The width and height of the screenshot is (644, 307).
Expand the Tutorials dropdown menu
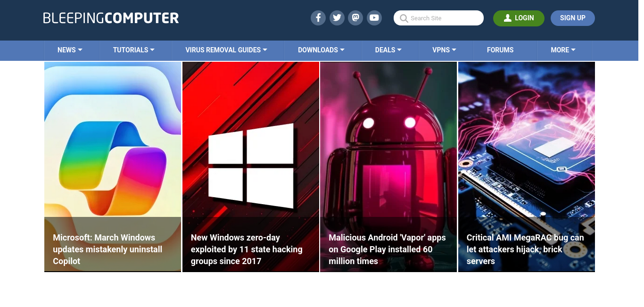[x=134, y=50]
